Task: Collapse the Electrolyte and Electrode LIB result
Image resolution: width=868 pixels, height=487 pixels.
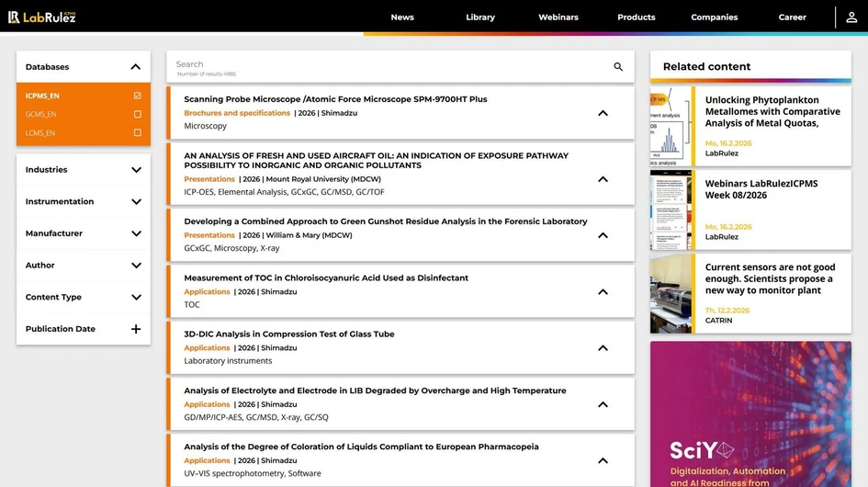Action: pos(603,404)
